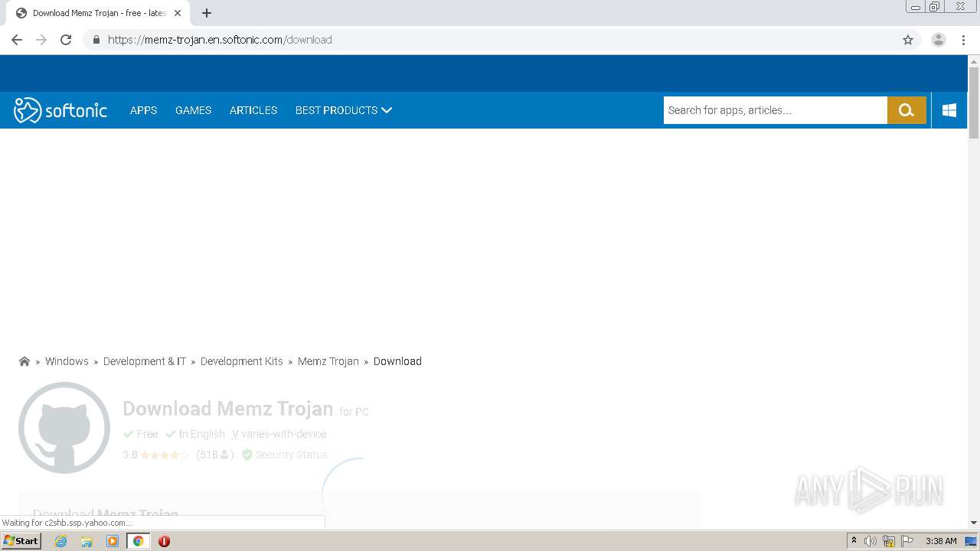Screen dimensions: 980x551
Task: Open red stop-sign taskbar icon
Action: pos(164,541)
